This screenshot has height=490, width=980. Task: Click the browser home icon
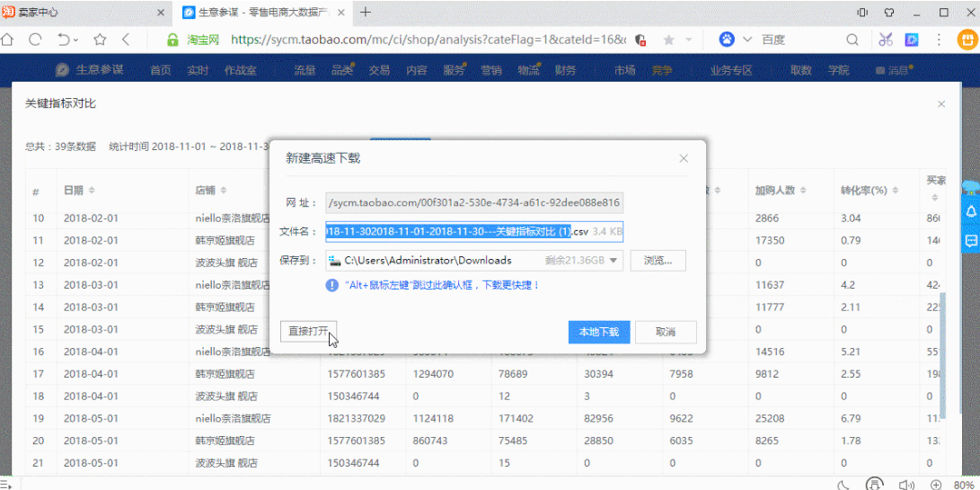[8, 40]
